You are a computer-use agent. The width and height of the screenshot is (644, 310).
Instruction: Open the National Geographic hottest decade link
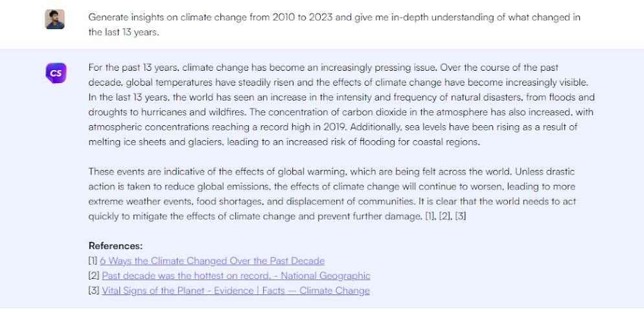[236, 276]
